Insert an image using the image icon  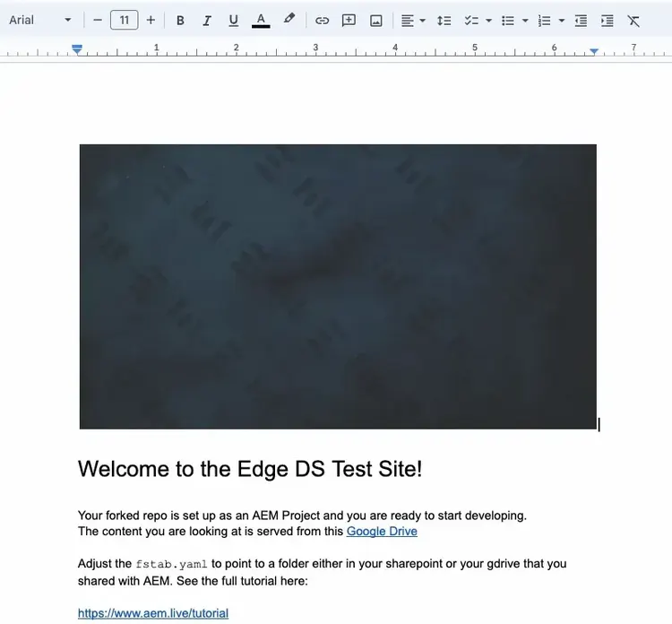[x=375, y=20]
